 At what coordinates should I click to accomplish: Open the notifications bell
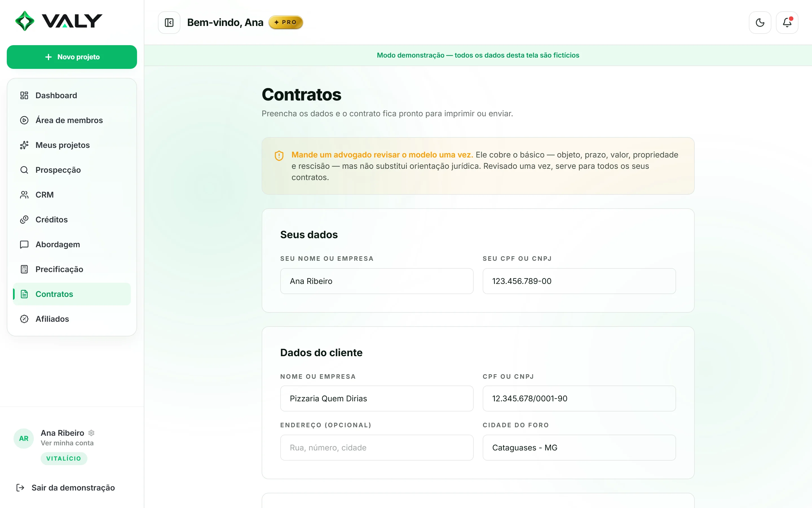787,23
